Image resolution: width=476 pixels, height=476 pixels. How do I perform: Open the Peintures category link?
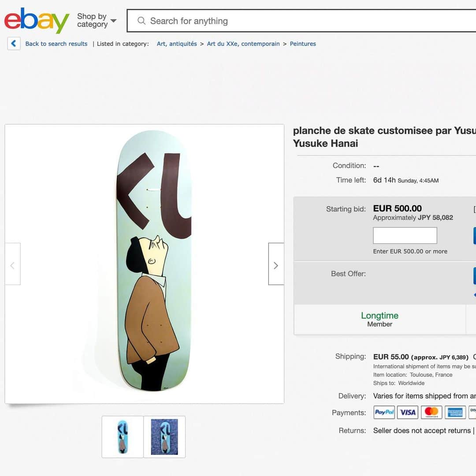point(303,44)
